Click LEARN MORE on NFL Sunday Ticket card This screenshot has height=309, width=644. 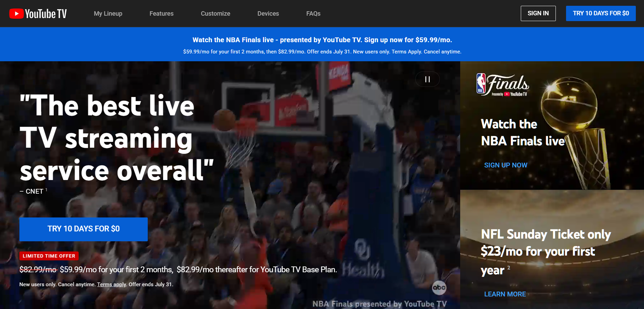(505, 294)
